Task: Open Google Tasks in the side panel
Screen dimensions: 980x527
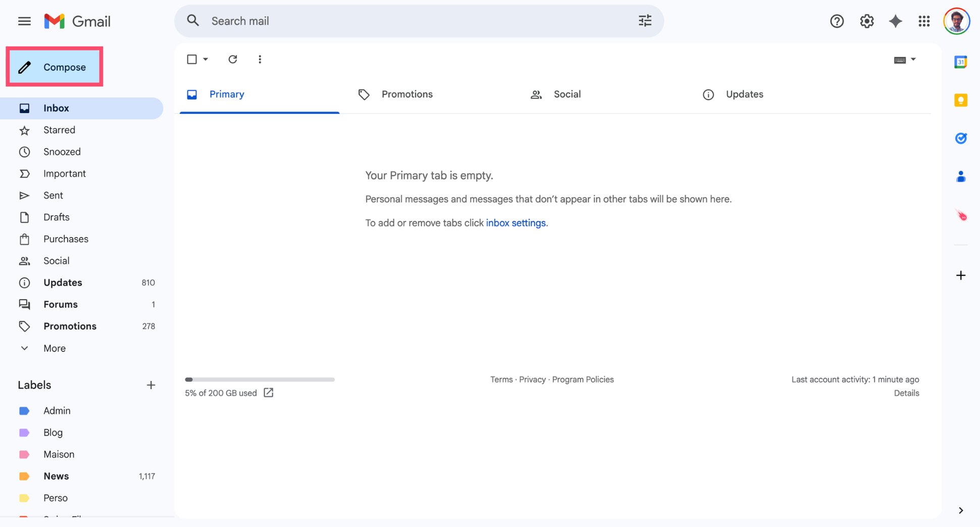Action: pos(960,138)
